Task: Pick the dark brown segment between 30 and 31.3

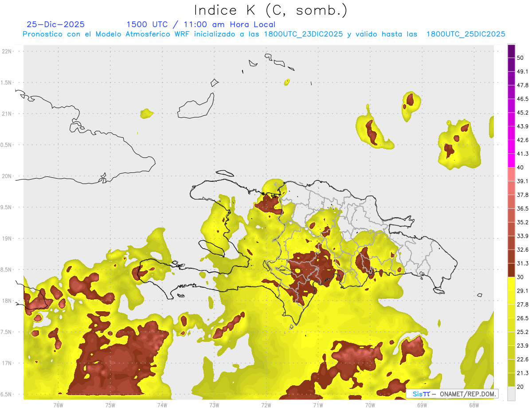Action: (512, 270)
